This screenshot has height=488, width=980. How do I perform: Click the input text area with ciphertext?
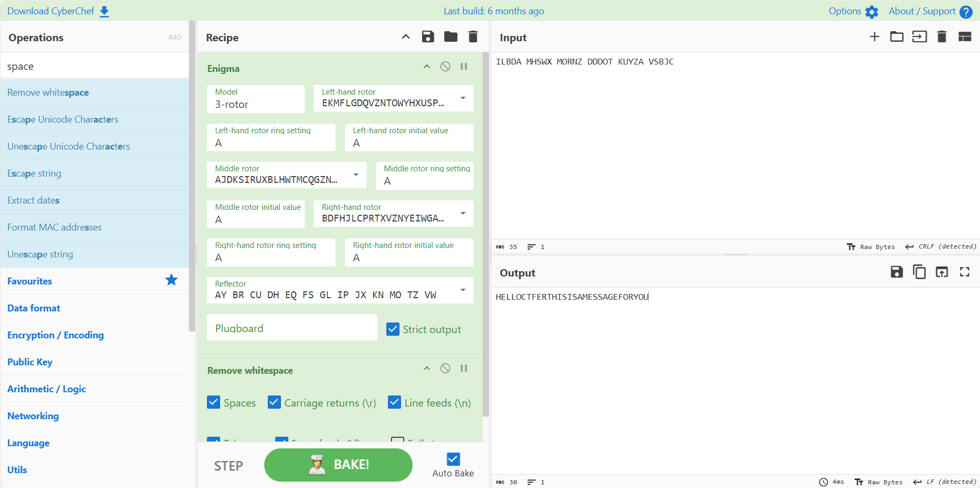tap(736, 145)
